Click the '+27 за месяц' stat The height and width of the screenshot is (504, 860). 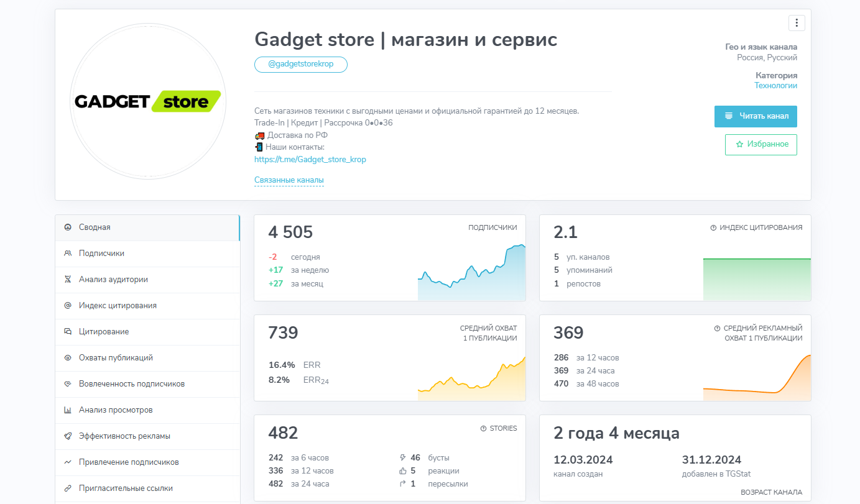296,284
